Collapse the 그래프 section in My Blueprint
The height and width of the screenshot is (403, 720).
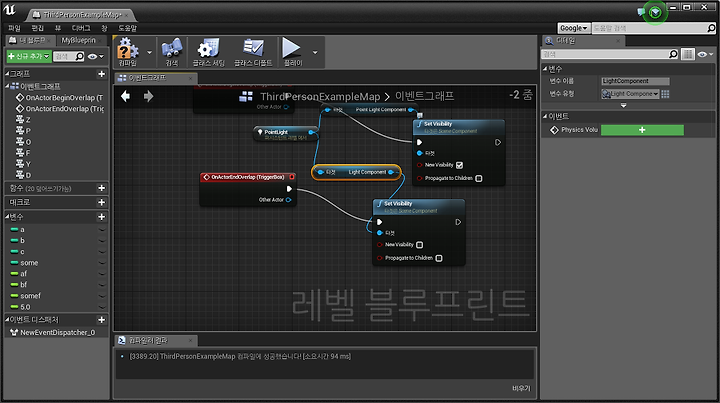pos(7,74)
